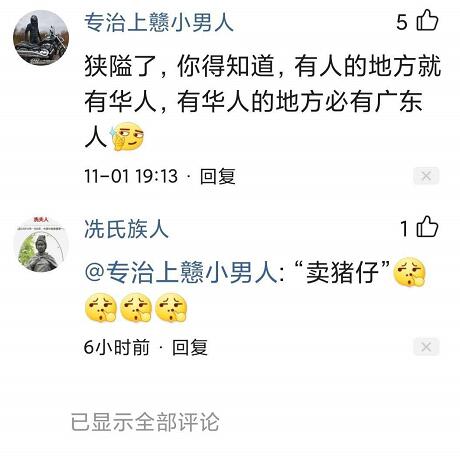This screenshot has width=460, height=464.
Task: Tap the @专治上戆小男人 mention in reply
Action: pos(181,273)
